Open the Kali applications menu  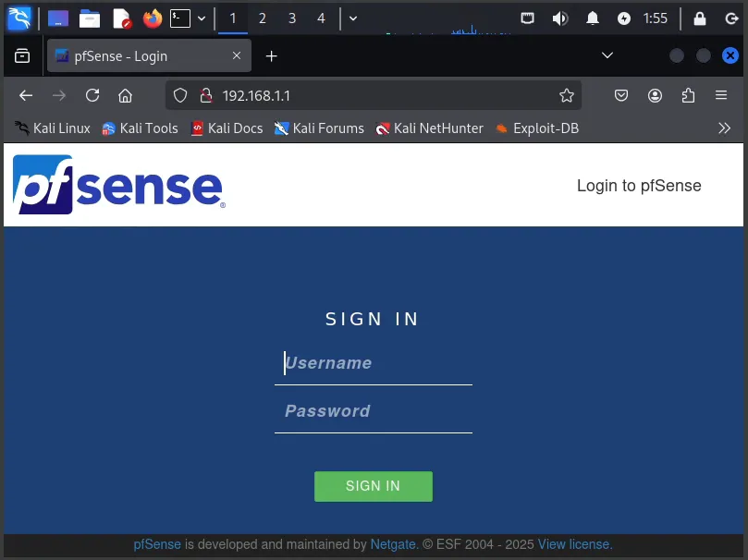coord(19,18)
